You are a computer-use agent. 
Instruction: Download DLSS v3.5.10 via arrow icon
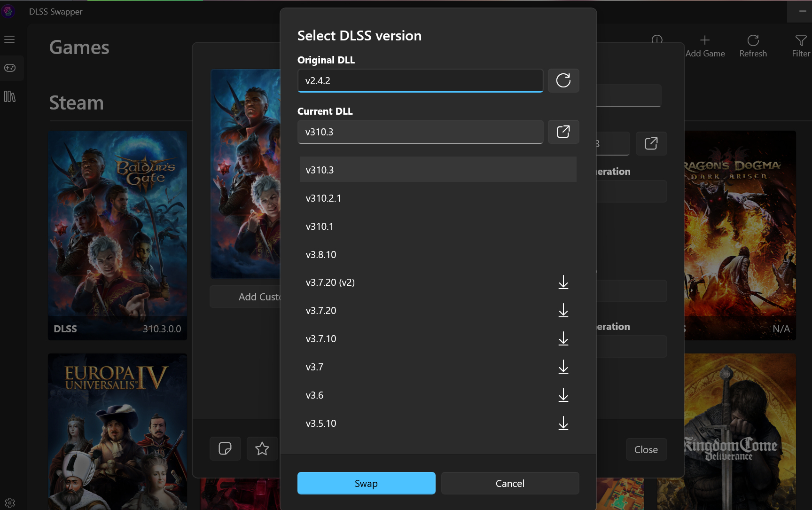point(563,424)
